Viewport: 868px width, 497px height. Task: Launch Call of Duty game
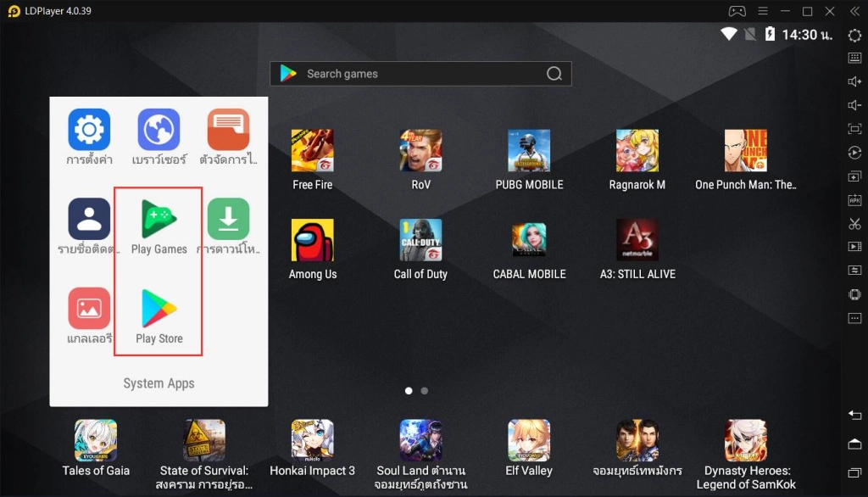click(x=420, y=240)
